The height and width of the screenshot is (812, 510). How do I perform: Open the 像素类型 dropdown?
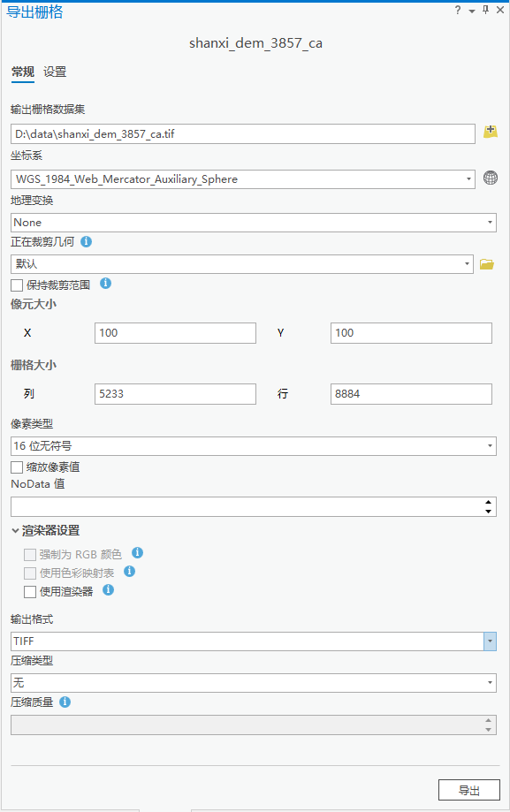(x=489, y=445)
